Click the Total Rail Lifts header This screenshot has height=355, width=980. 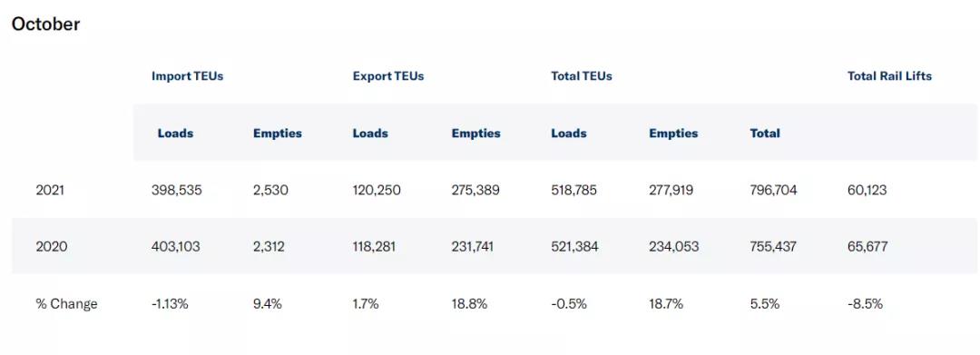coord(889,76)
